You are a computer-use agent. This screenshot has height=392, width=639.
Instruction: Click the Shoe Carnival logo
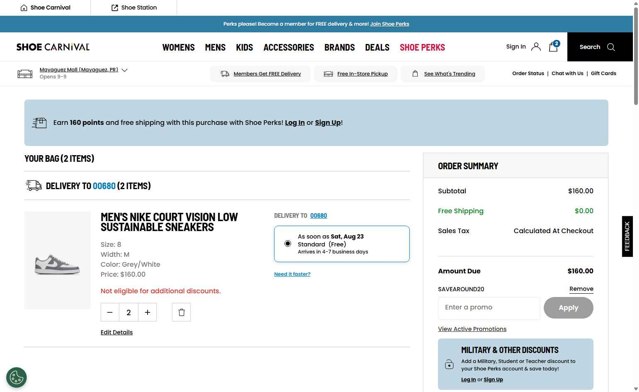(53, 47)
